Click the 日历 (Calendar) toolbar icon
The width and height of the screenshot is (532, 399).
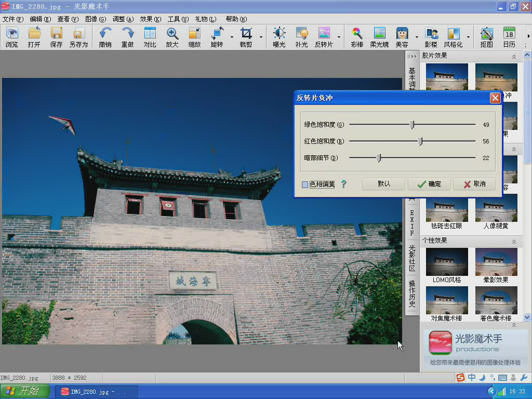pyautogui.click(x=509, y=37)
